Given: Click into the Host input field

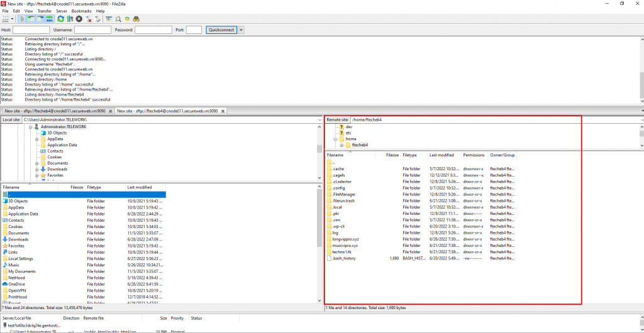Looking at the screenshot, I should [31, 30].
